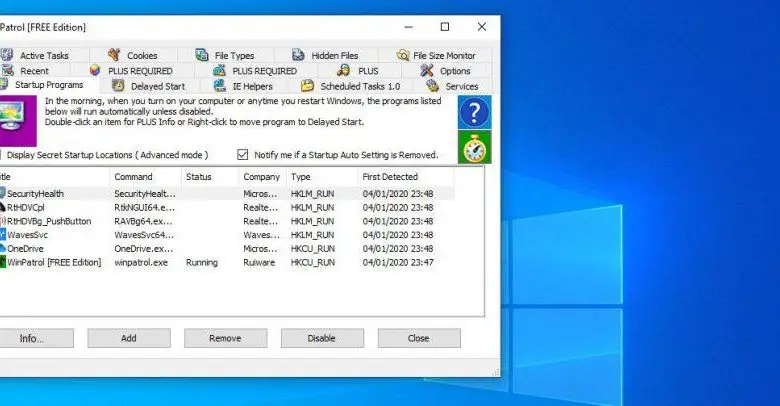Click the blue question mark help icon

tap(475, 112)
